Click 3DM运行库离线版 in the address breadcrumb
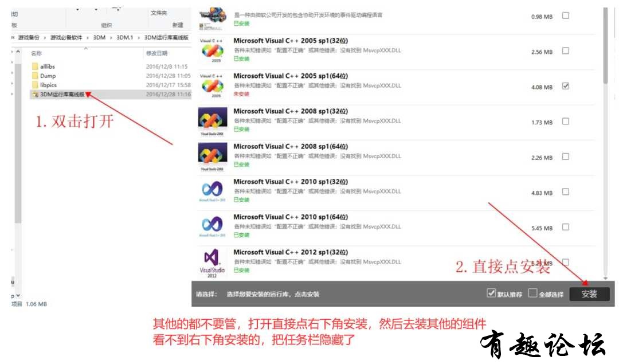Image resolution: width=619 pixels, height=364 pixels. (x=166, y=37)
